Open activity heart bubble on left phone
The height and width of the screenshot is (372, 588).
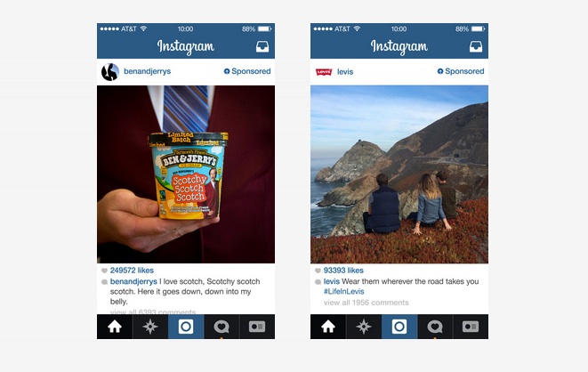(x=222, y=327)
